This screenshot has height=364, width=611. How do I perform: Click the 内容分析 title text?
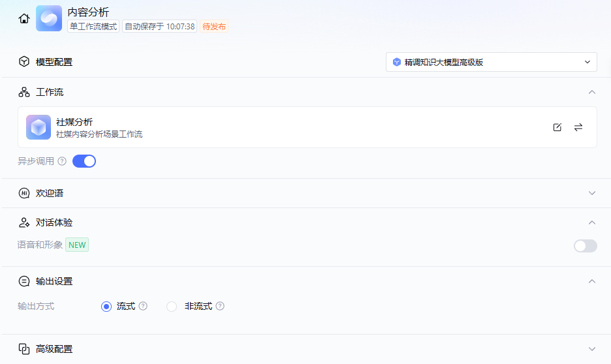coord(88,12)
